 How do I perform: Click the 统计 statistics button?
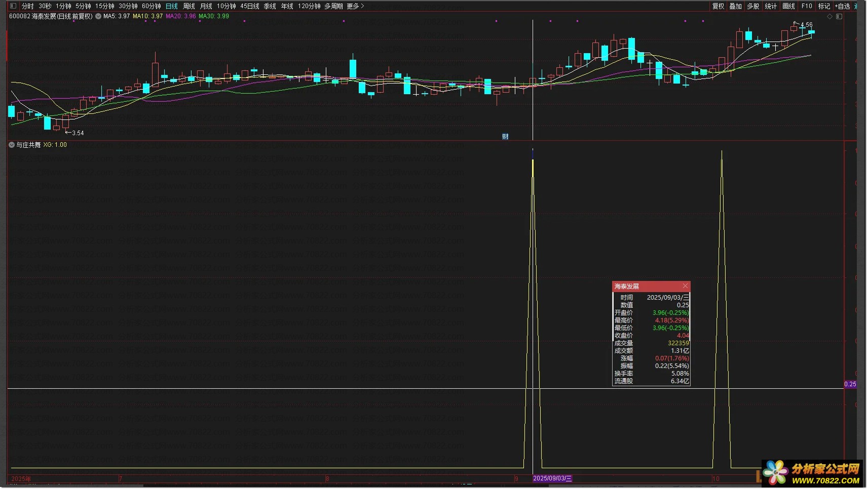point(771,6)
